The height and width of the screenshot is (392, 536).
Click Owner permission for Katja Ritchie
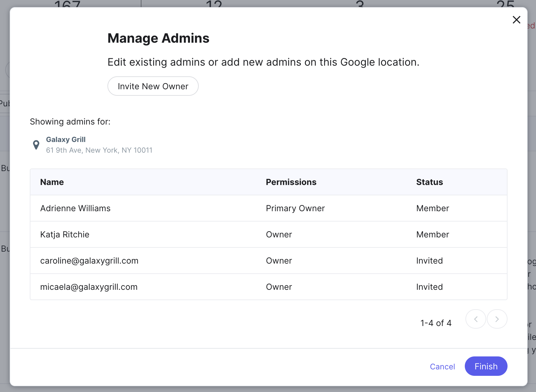279,234
